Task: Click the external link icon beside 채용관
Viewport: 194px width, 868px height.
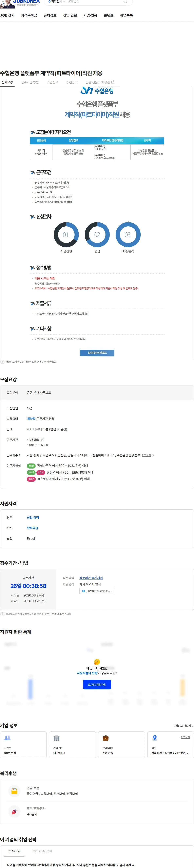Action: [113, 82]
